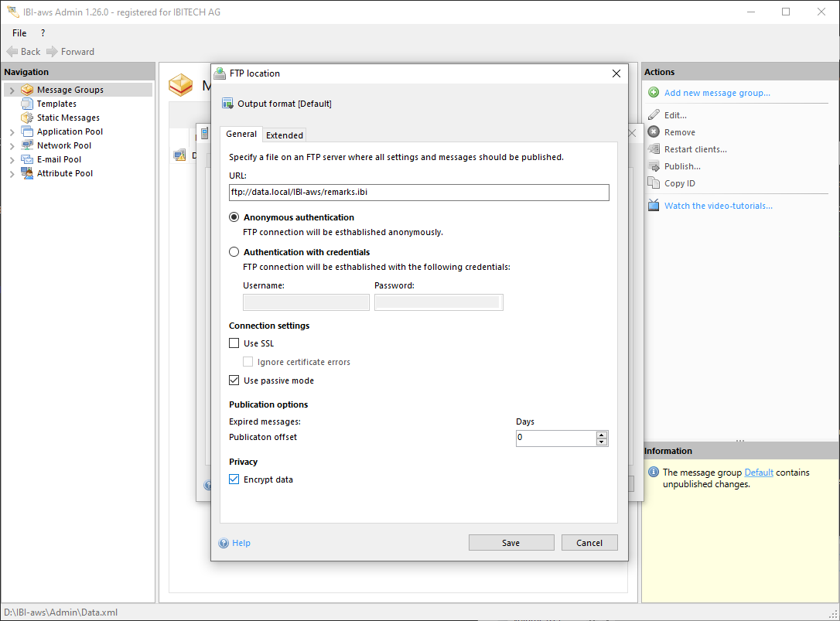Enable the Use SSL checkbox
The width and height of the screenshot is (840, 621).
click(234, 343)
